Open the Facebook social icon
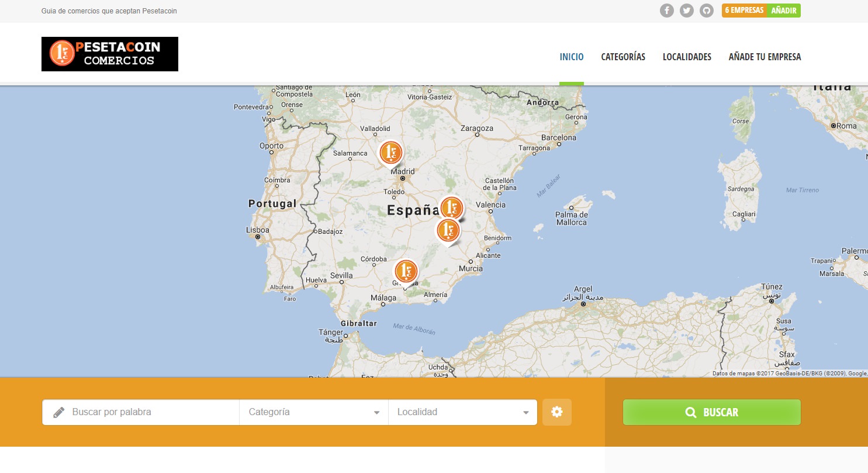This screenshot has height=473, width=868. 667,11
